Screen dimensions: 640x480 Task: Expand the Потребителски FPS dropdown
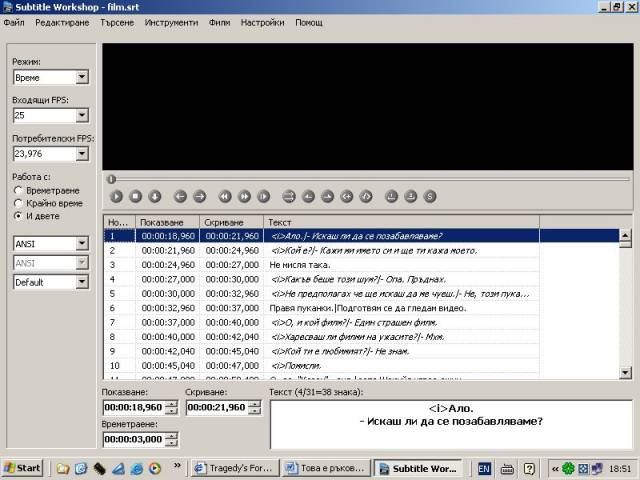pos(82,154)
